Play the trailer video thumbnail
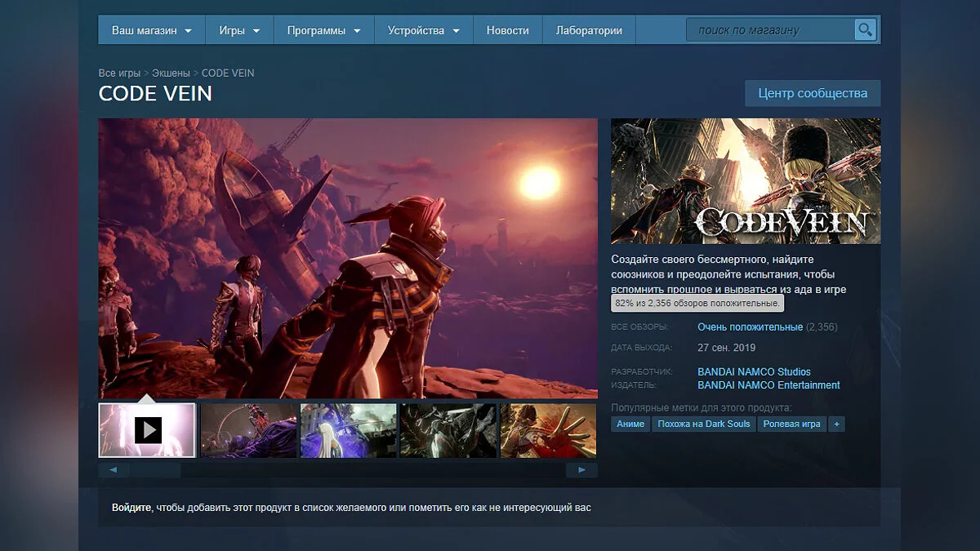Viewport: 980px width, 551px height. click(148, 429)
